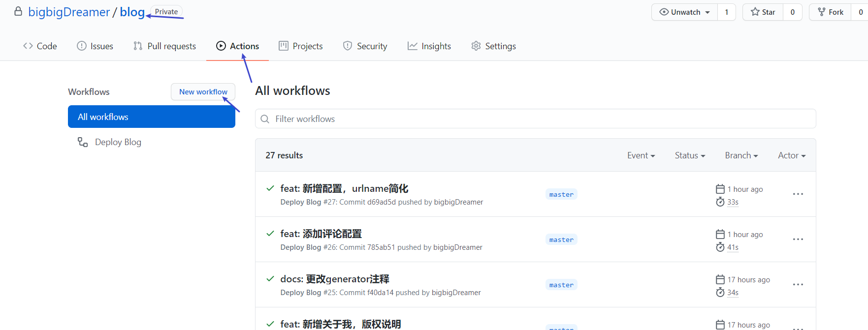868x330 pixels.
Task: Click Deploy Blog label on run #26
Action: [301, 247]
